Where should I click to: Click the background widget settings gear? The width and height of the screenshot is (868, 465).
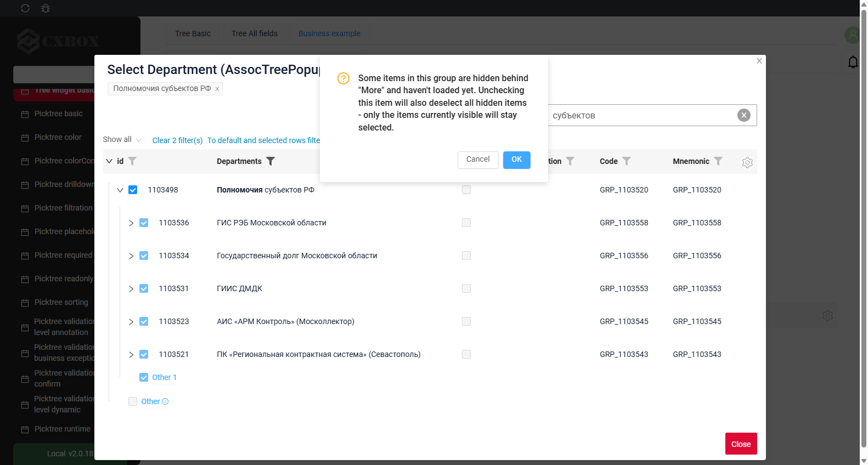[x=828, y=316]
